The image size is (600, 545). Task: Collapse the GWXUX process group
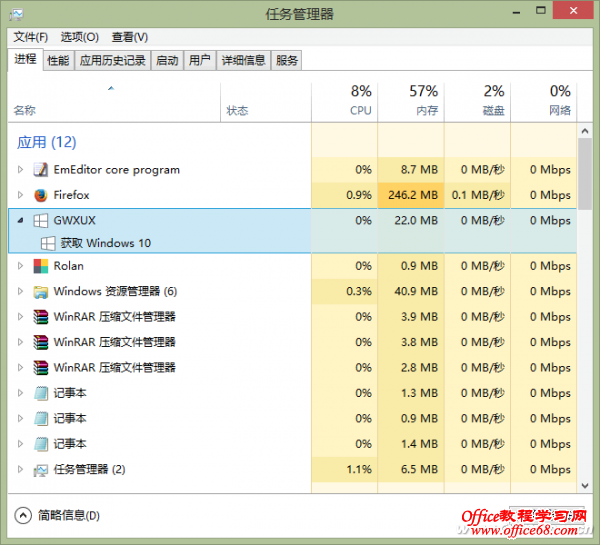pos(20,220)
